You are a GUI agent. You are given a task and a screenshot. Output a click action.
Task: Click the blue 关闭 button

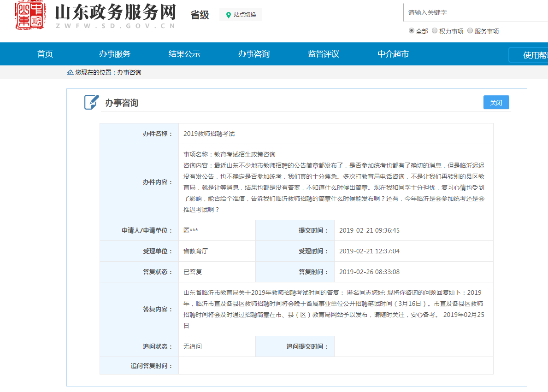(x=496, y=102)
